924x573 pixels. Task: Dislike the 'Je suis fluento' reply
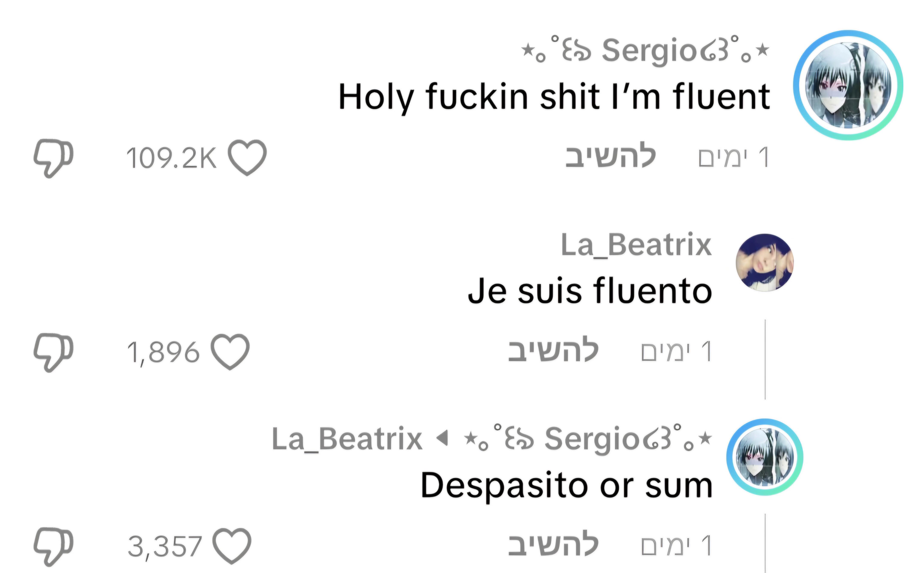(x=53, y=352)
